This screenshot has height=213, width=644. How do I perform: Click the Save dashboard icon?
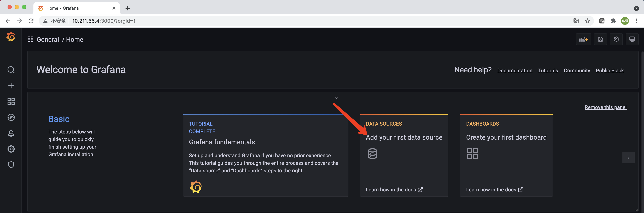pos(600,39)
